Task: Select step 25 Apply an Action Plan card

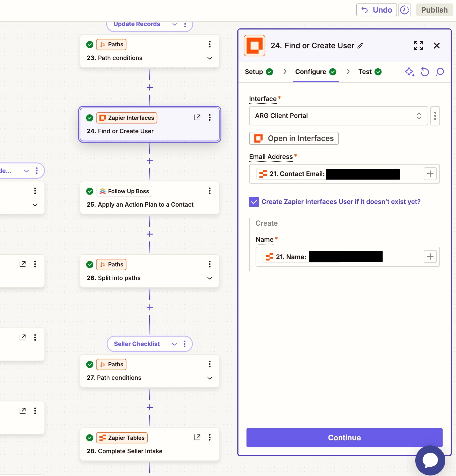Action: click(150, 198)
